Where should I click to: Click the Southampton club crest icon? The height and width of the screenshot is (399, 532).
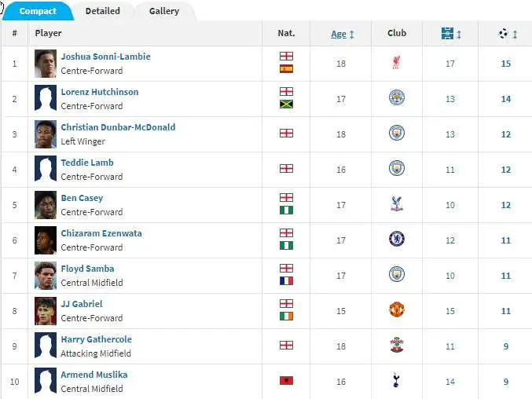coord(397,345)
